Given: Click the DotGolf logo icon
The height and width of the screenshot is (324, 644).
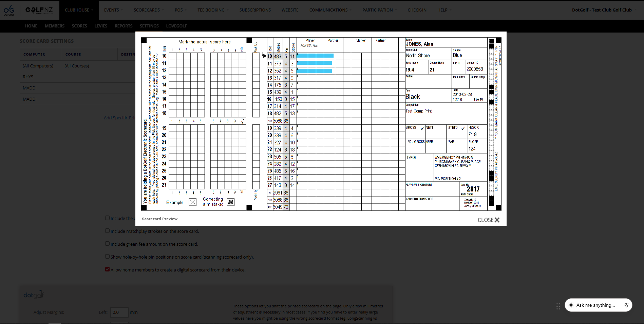Looking at the screenshot, I should [9, 10].
